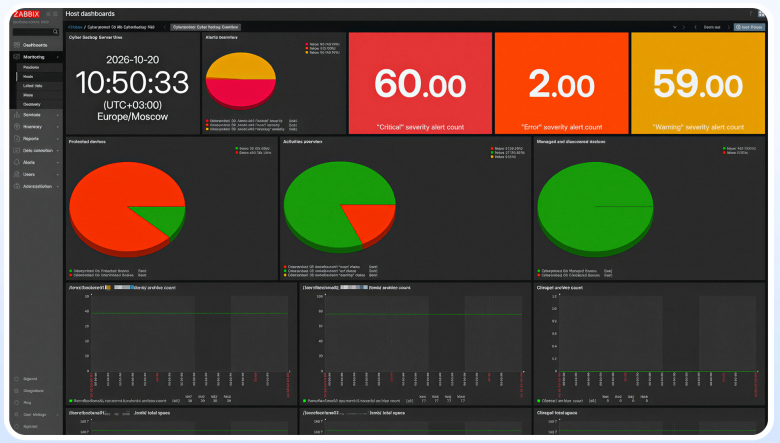Click the red Critical severity alert count tile
This screenshot has width=780, height=443.
tap(420, 83)
